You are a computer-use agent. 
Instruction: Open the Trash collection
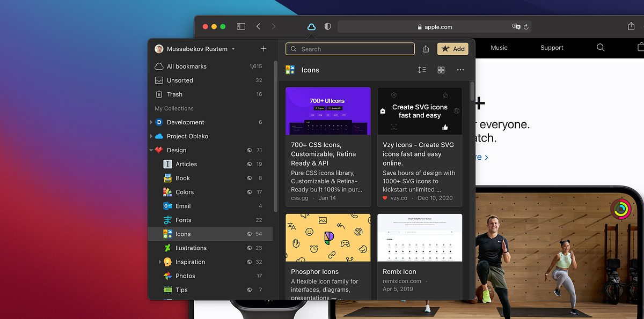[x=174, y=94]
